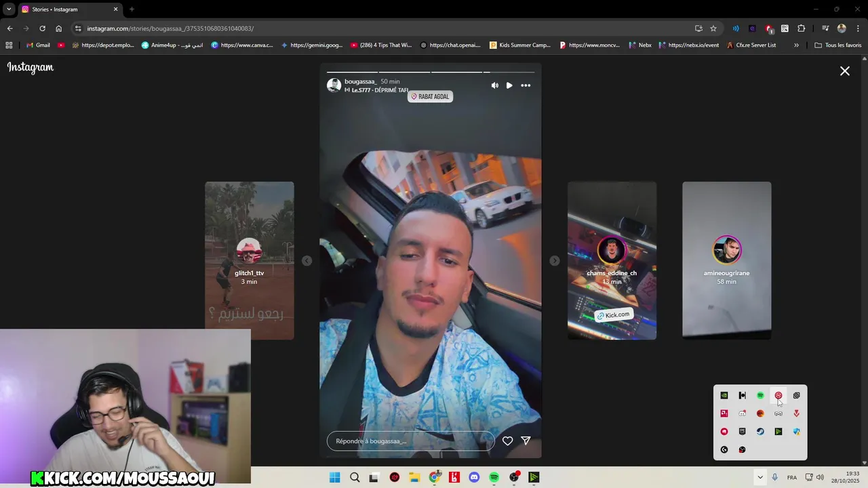Bookmark this page with the star icon
The image size is (868, 488).
[713, 28]
